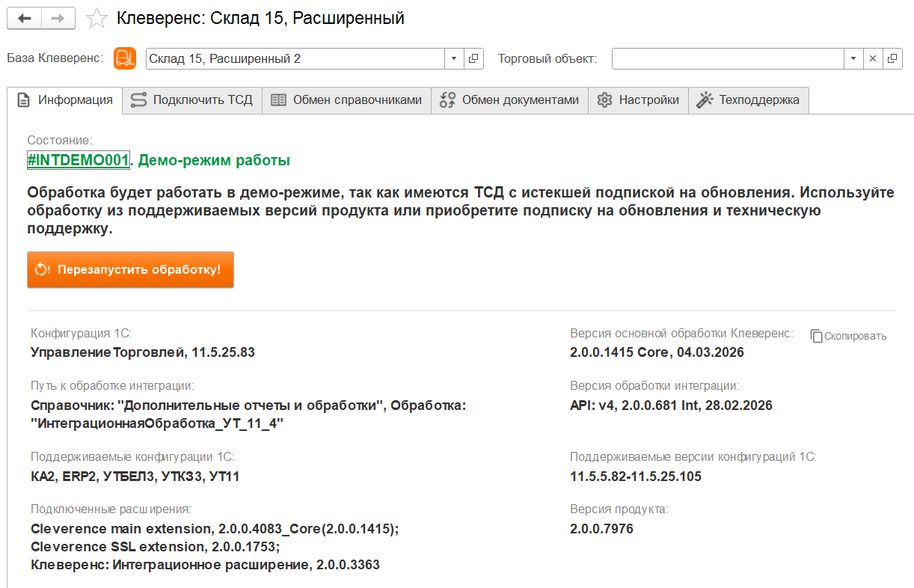
Task: Click the Клеверенс: Интеграционное расширение, 2.0.0.3363 line
Action: click(205, 565)
